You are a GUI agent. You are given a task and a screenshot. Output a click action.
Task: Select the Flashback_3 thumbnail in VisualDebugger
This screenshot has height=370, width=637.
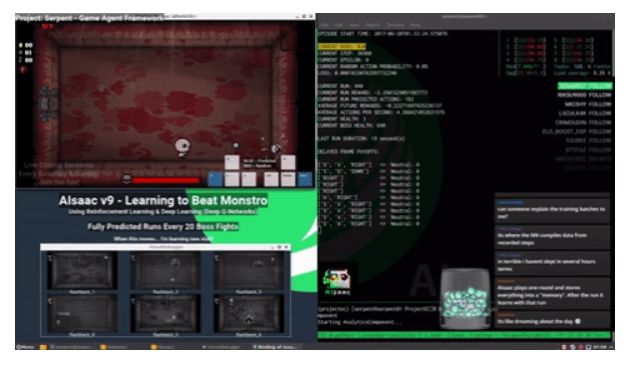click(x=249, y=271)
